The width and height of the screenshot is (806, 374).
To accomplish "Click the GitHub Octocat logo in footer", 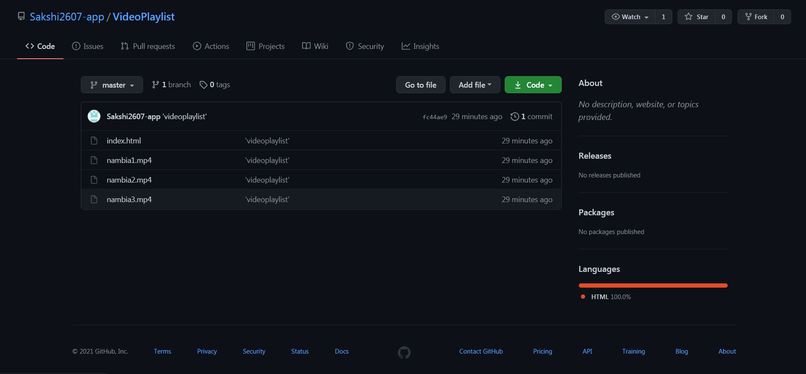I will [x=404, y=352].
